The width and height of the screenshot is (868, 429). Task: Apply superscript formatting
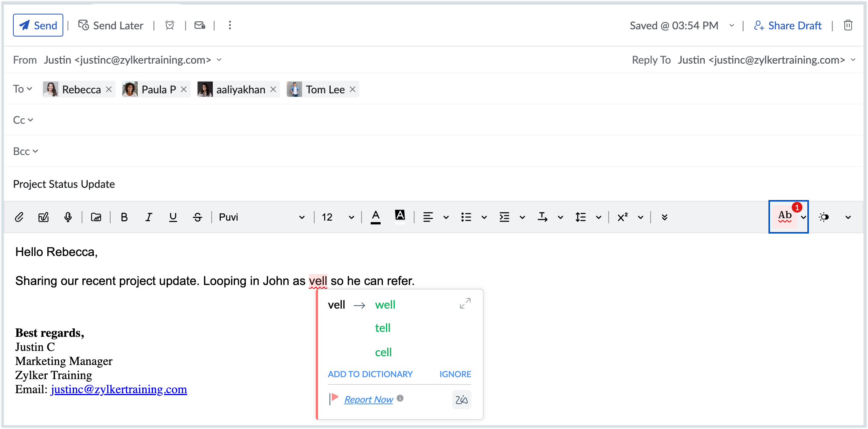(622, 217)
